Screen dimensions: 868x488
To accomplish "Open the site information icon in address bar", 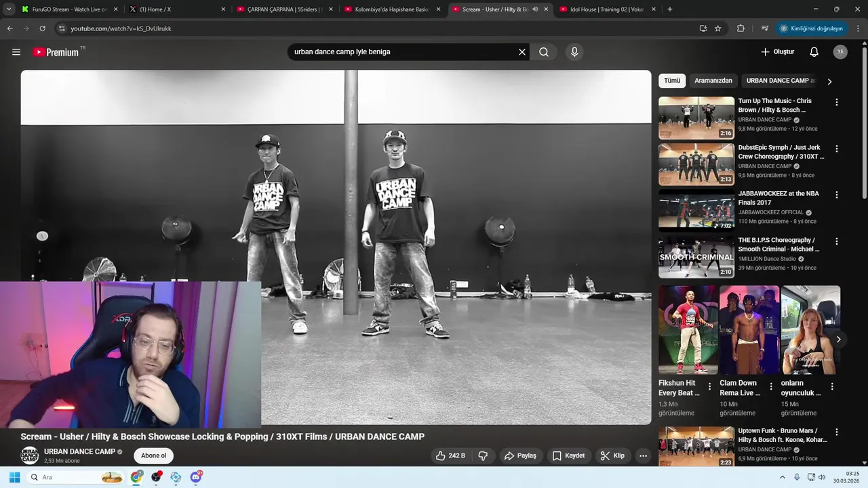I will click(61, 28).
